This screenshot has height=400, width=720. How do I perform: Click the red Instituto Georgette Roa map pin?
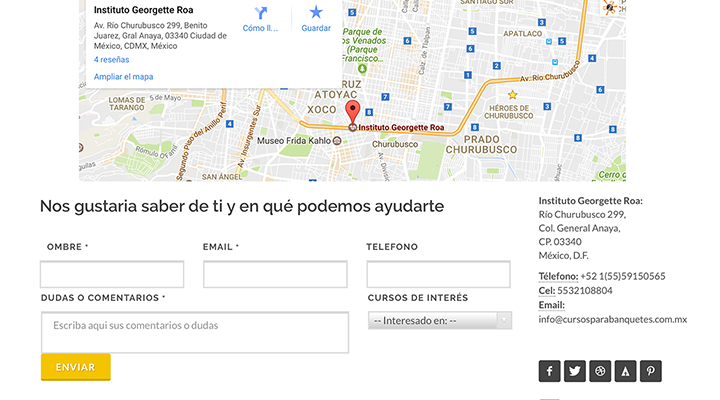351,112
